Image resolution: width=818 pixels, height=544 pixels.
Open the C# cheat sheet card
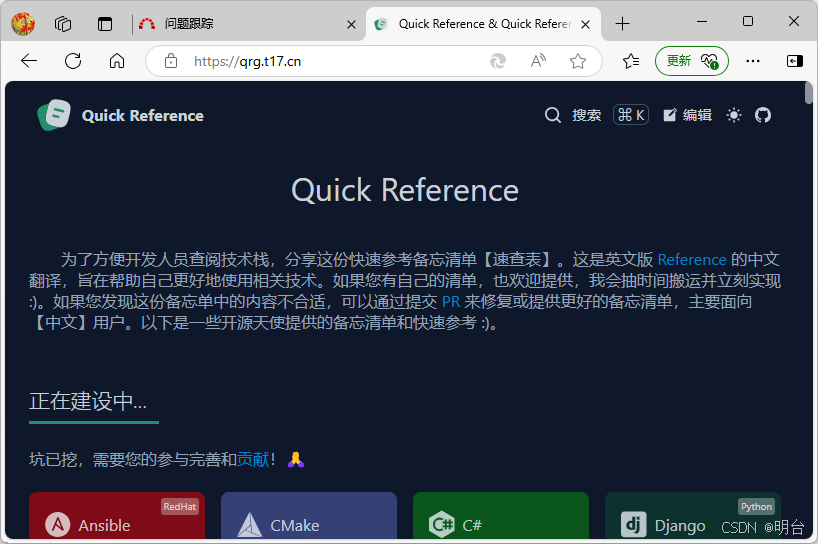tap(501, 515)
